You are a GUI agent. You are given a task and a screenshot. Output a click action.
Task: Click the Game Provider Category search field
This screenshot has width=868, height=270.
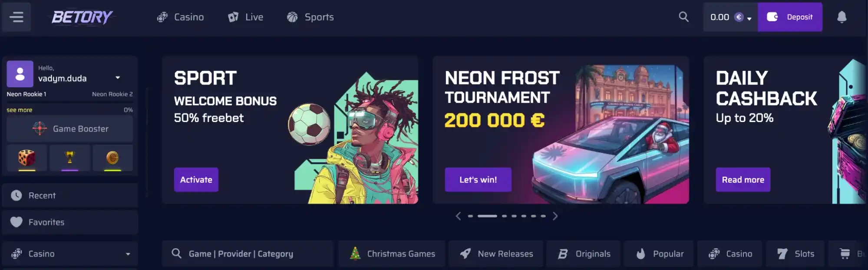pyautogui.click(x=248, y=254)
